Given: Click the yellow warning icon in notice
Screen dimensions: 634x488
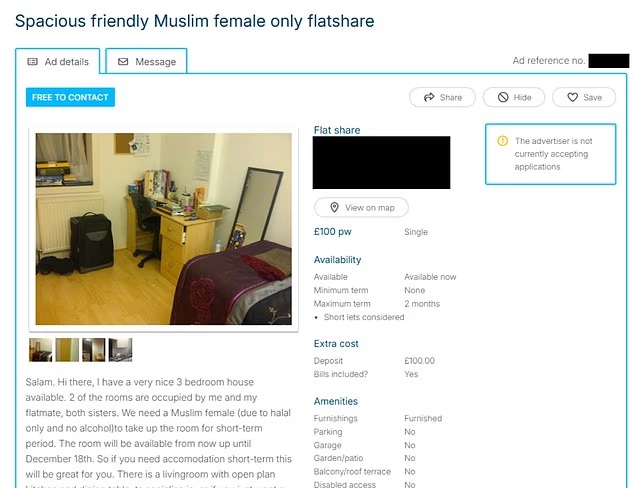Looking at the screenshot, I should (502, 141).
